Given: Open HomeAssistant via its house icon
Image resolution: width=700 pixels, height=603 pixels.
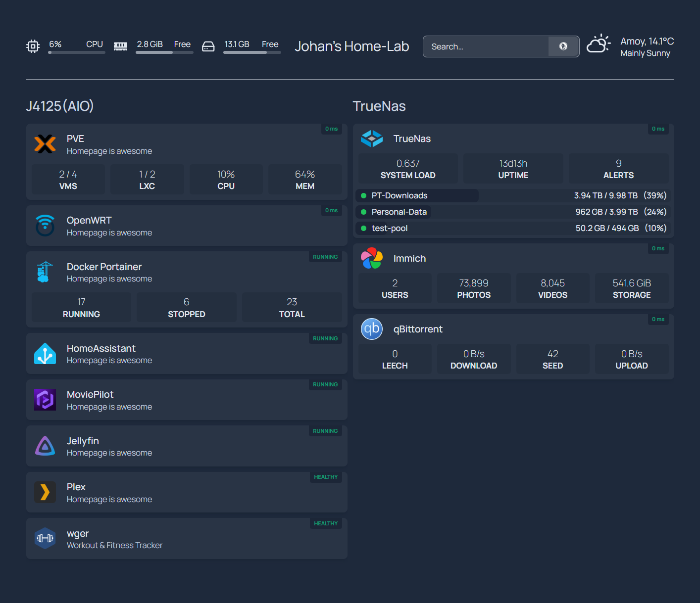Looking at the screenshot, I should click(x=45, y=354).
